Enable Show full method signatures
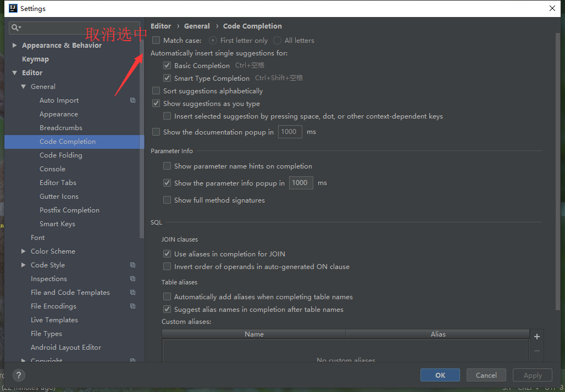Screen dimensions: 565x392 click(167, 200)
